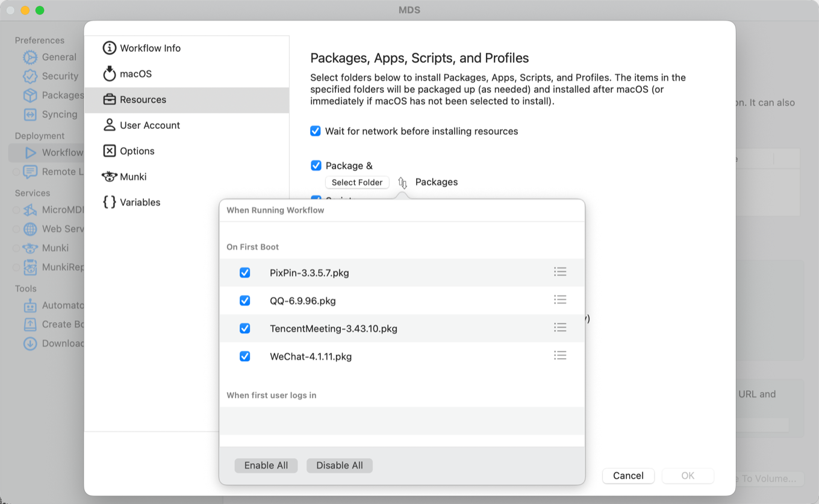Click the macOS download icon in sheet sidebar
The image size is (819, 504).
coord(109,73)
